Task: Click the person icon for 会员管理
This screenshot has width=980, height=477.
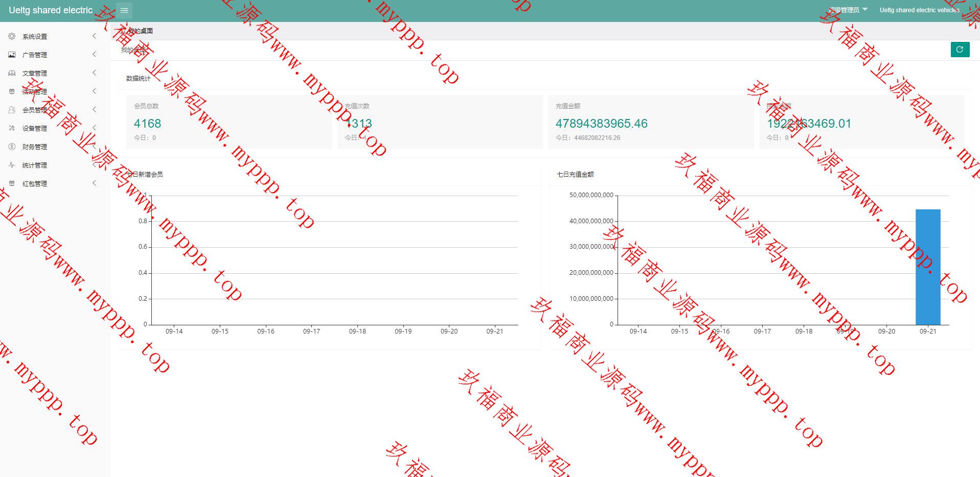Action: (x=12, y=110)
